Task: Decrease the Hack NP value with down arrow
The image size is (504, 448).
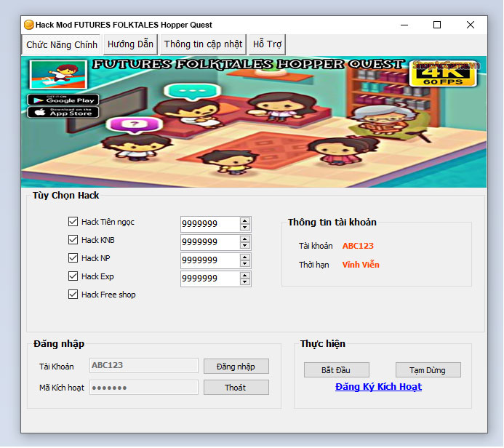Action: [245, 264]
